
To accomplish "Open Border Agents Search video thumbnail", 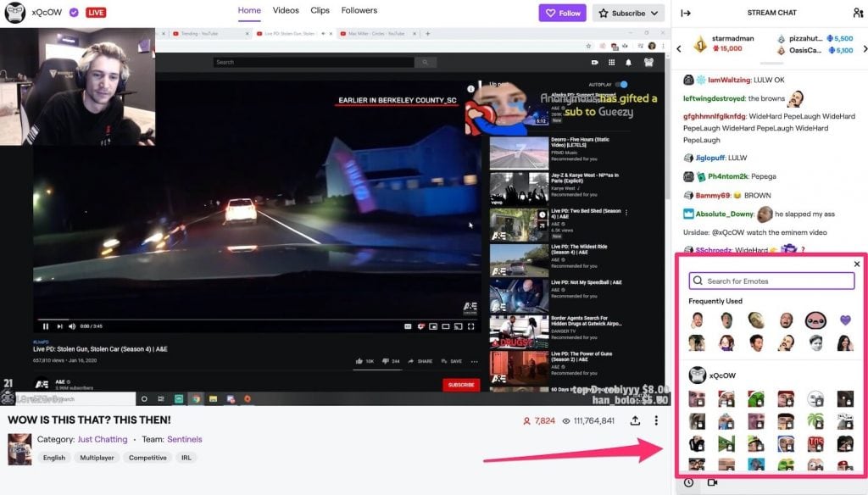I will (x=520, y=331).
